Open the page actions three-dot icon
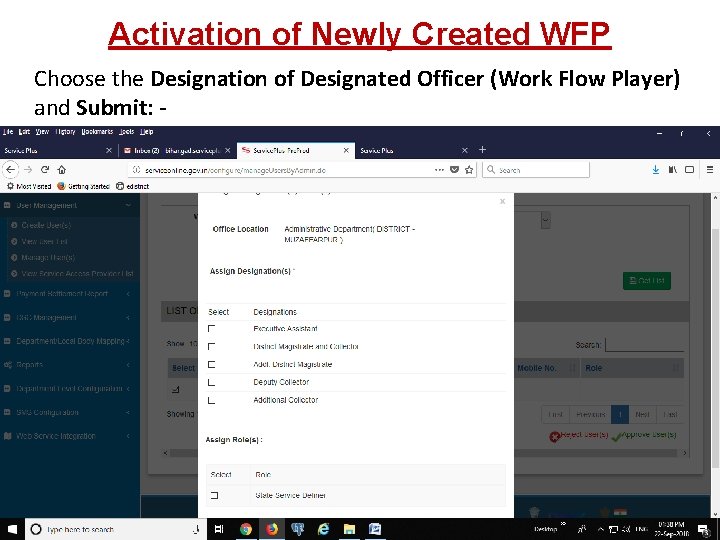 (x=439, y=169)
